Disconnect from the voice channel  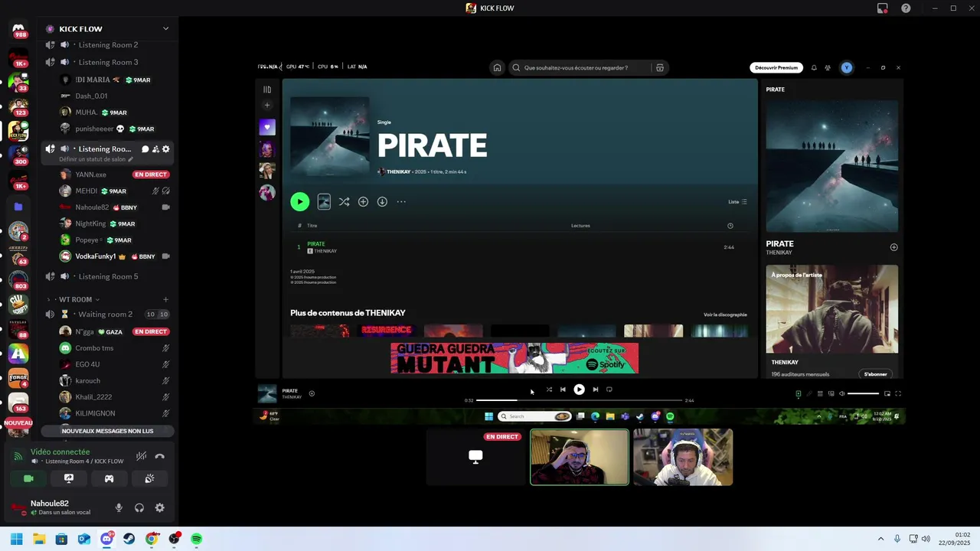click(x=160, y=456)
